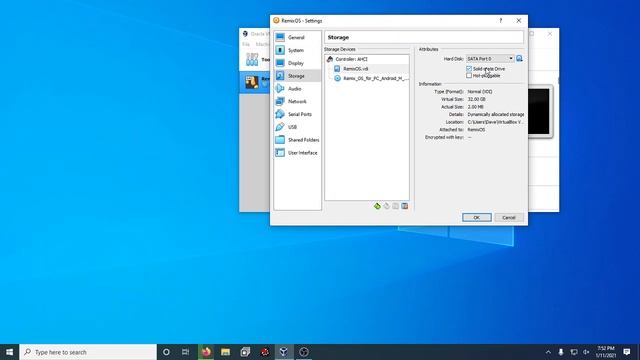Close the RemixOS Settings dialog
Image resolution: width=640 pixels, height=360 pixels.
pos(519,20)
